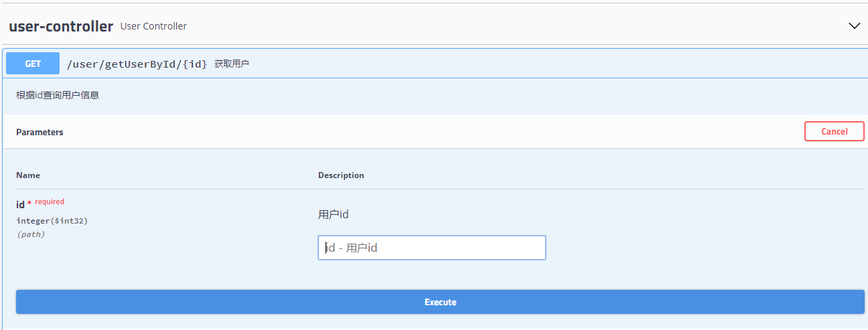Click the integer($int32) type label
The width and height of the screenshot is (868, 330).
pyautogui.click(x=52, y=221)
